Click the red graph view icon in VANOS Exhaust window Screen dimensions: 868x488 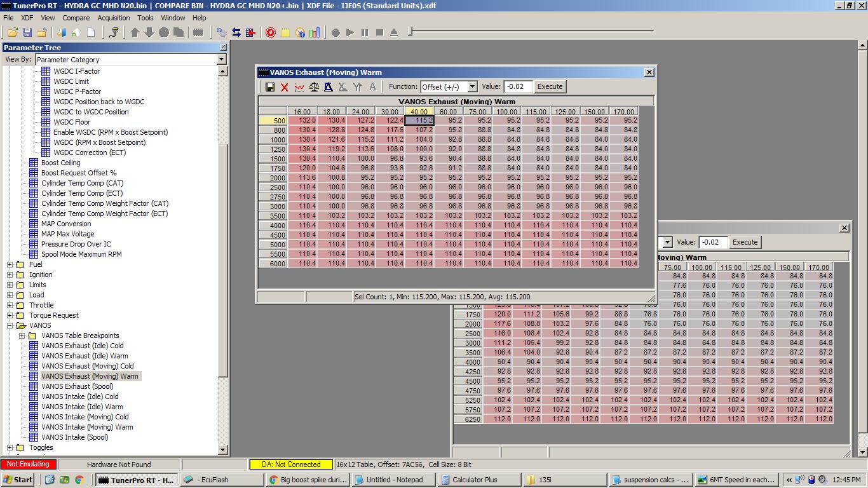pos(299,87)
